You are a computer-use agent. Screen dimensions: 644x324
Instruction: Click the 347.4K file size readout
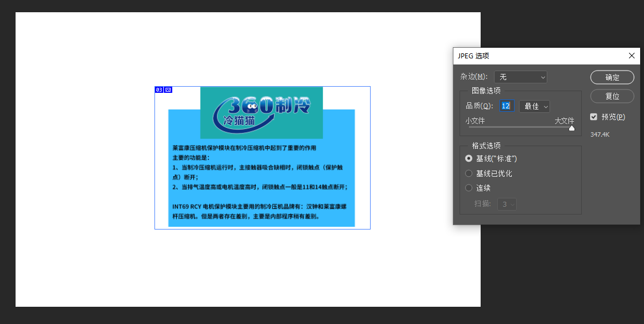[600, 134]
